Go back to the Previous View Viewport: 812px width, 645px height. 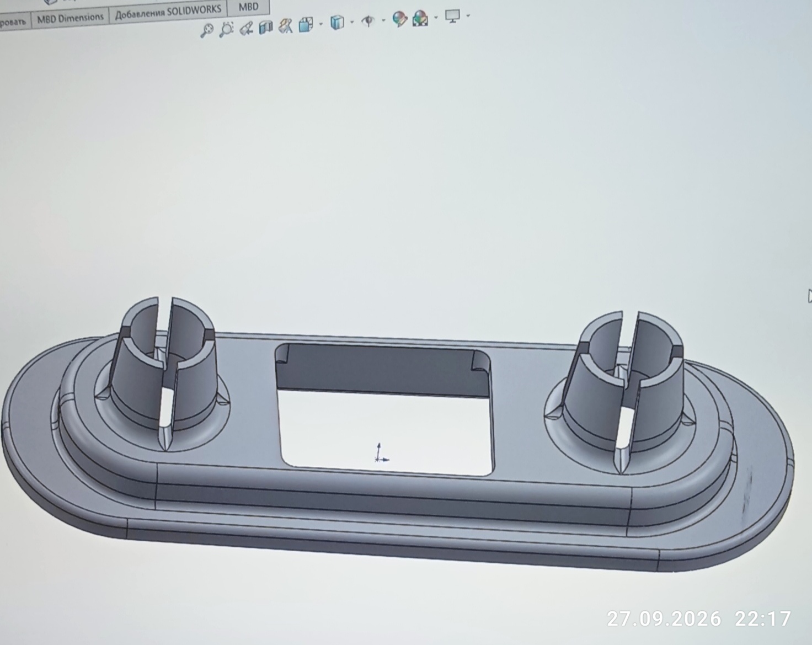click(246, 28)
